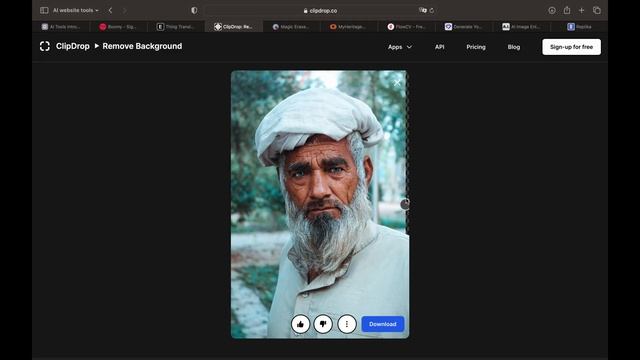
Task: Open the AI website tools tab group dropdown
Action: [76, 10]
